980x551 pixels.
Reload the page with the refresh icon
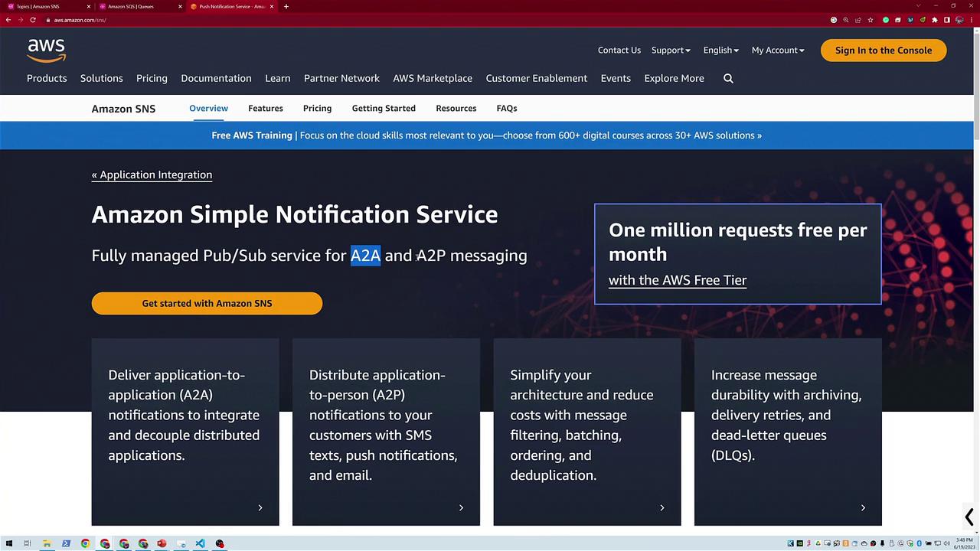pyautogui.click(x=33, y=20)
